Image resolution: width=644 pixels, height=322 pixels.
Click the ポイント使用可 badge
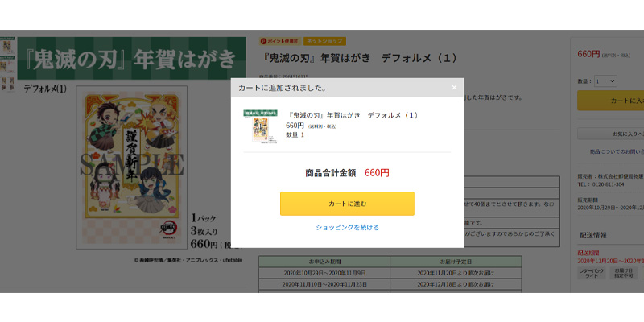(x=280, y=41)
